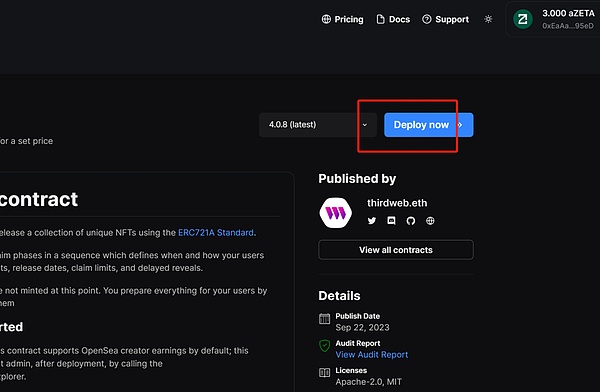Click the Publish Date calendar icon

point(324,318)
